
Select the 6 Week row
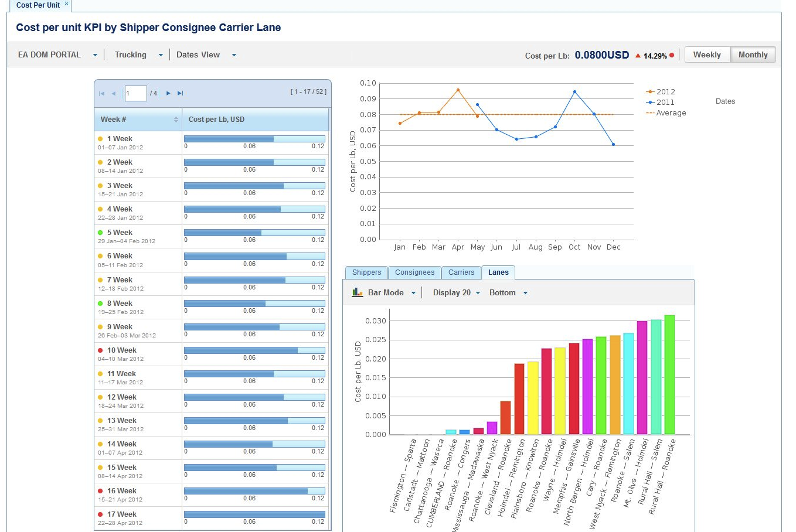pyautogui.click(x=213, y=260)
